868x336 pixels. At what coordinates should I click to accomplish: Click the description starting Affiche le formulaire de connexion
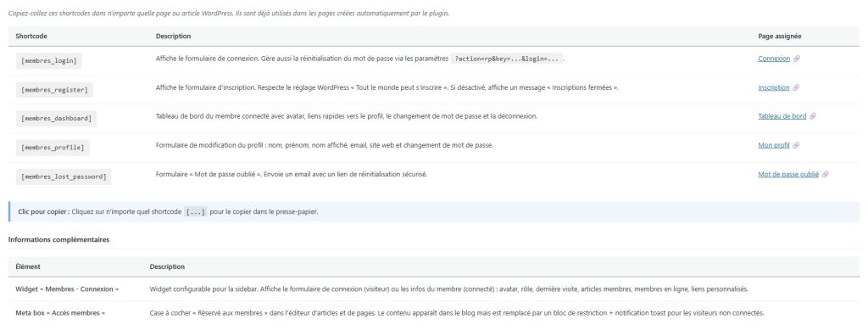click(359, 59)
